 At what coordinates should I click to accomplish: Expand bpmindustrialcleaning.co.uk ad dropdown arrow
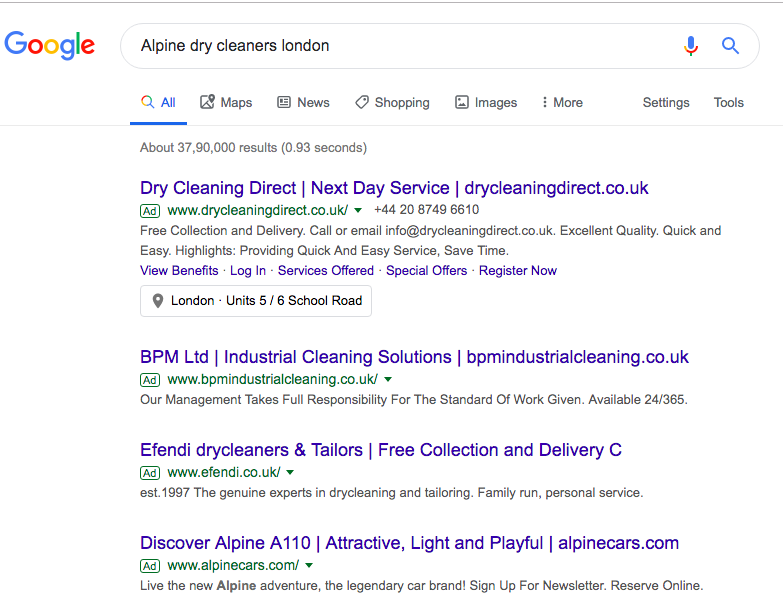388,380
